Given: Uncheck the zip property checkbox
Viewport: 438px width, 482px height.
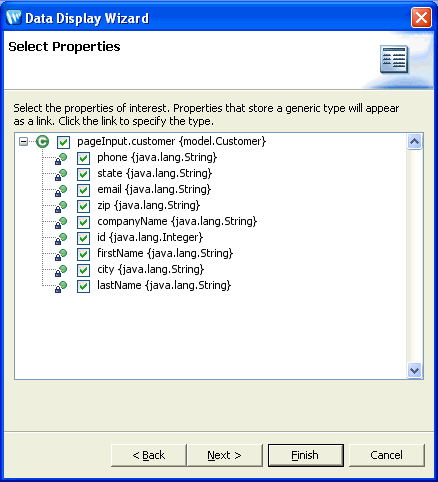Looking at the screenshot, I should 83,206.
